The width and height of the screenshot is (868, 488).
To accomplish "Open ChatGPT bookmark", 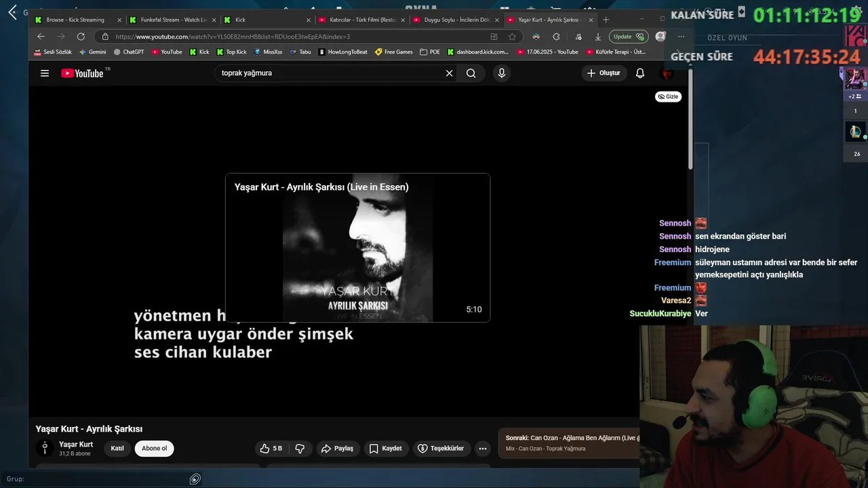I will pos(129,52).
